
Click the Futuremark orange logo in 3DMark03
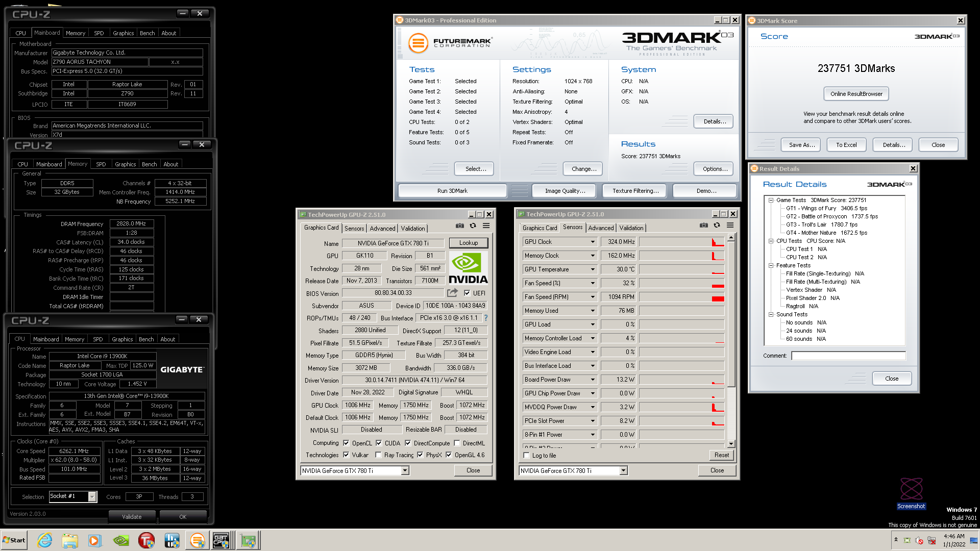point(418,43)
